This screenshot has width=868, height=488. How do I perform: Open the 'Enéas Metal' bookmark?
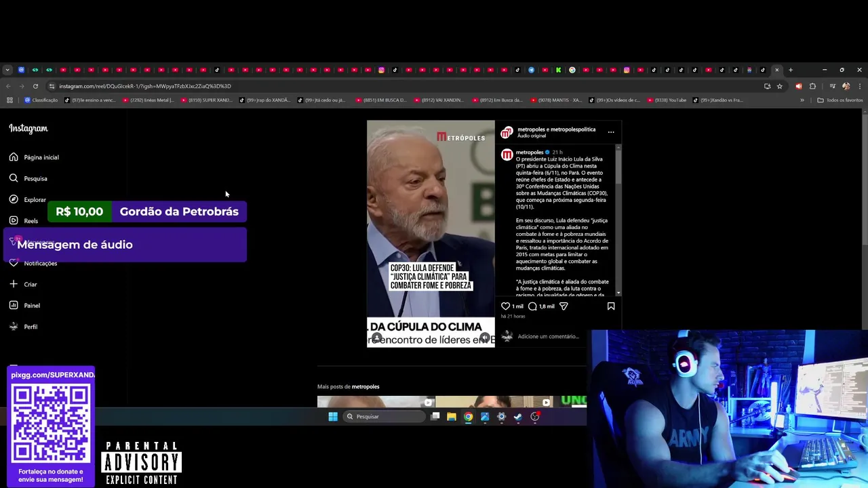click(149, 100)
